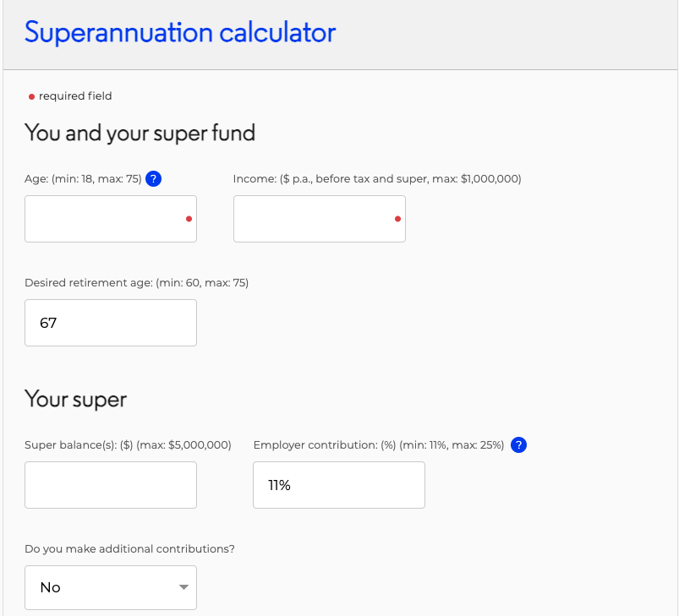Open the dropdown arrow beside No
This screenshot has width=679, height=616.
[183, 586]
